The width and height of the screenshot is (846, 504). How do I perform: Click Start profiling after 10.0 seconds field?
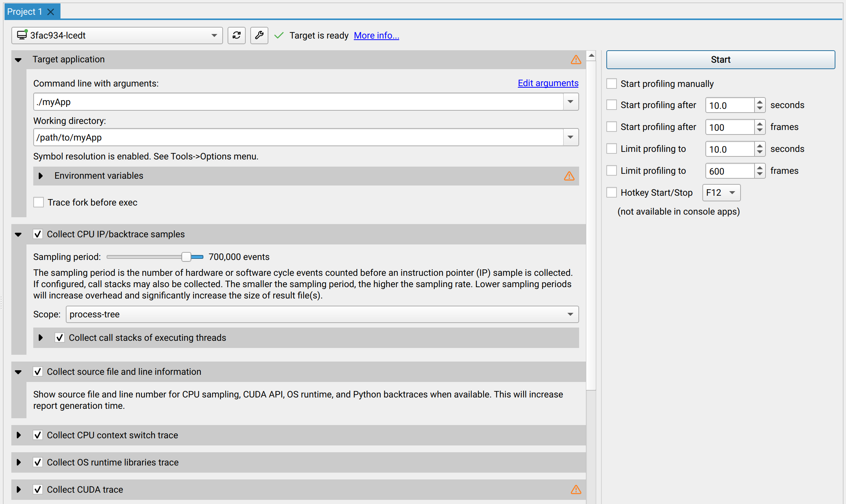(x=730, y=105)
